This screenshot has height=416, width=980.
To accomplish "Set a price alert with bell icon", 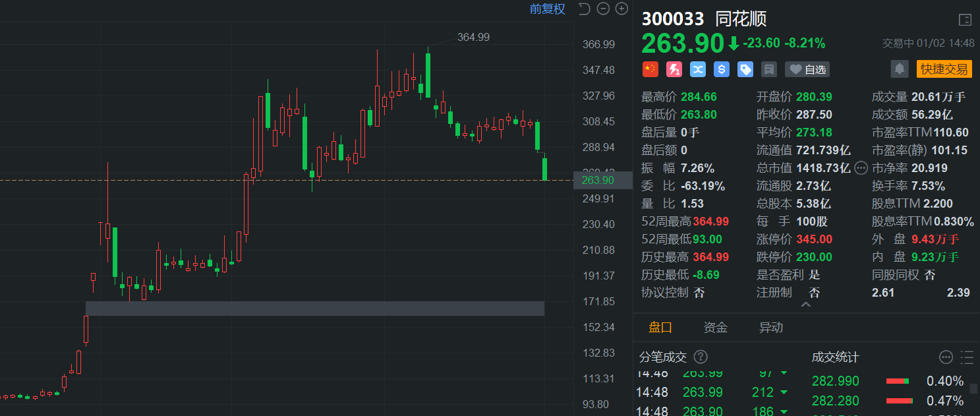I will (x=899, y=69).
